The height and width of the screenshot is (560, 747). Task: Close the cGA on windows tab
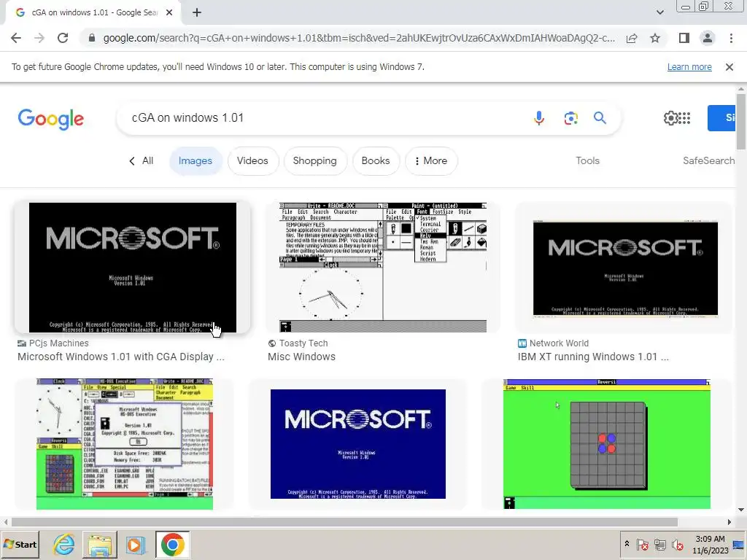(x=169, y=13)
